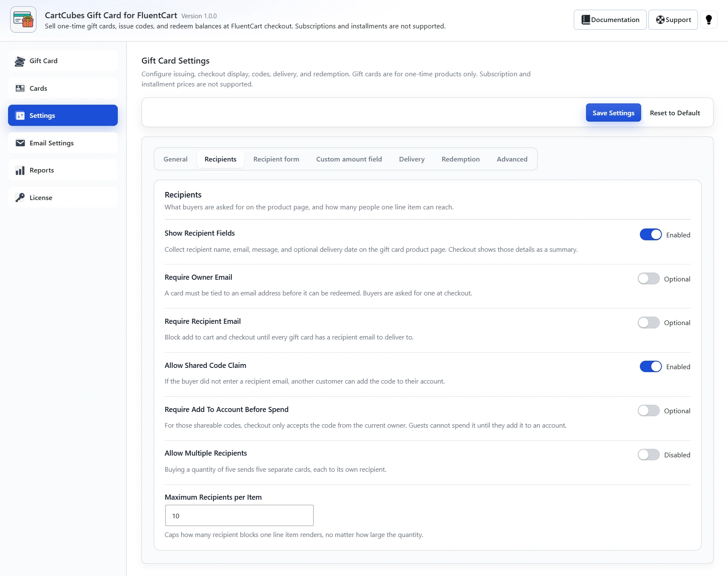Click the Settings sliders icon in sidebar
728x576 pixels.
(20, 116)
